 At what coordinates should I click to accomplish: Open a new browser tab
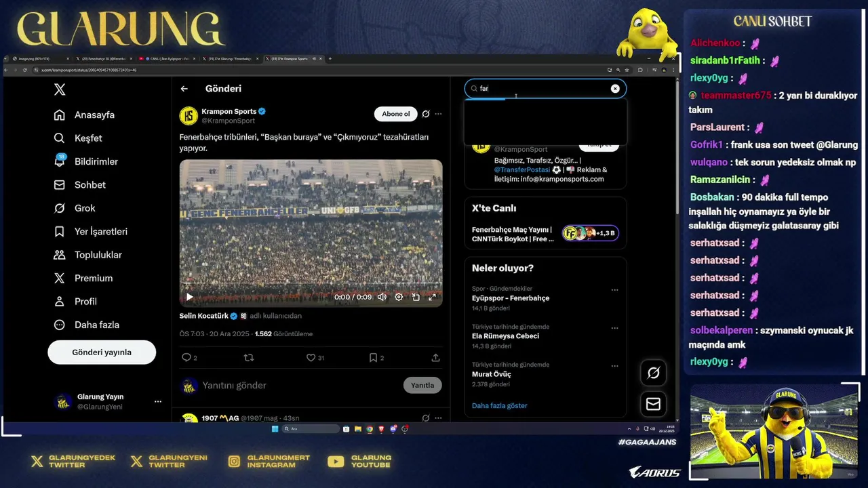[330, 59]
